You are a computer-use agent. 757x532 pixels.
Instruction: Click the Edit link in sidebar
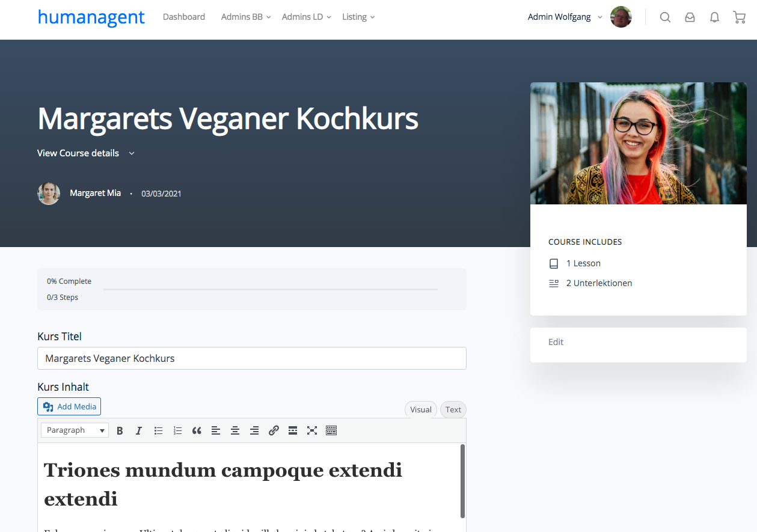[556, 342]
